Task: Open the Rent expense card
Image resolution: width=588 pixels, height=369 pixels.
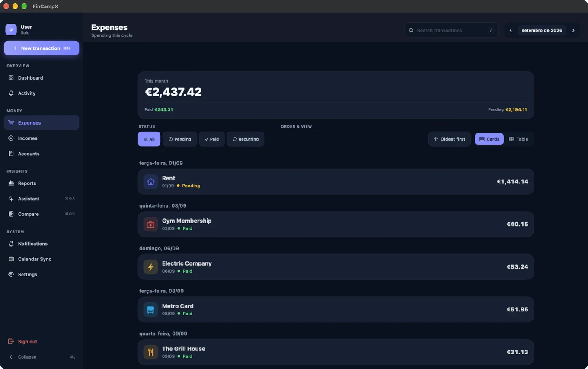Action: click(336, 182)
